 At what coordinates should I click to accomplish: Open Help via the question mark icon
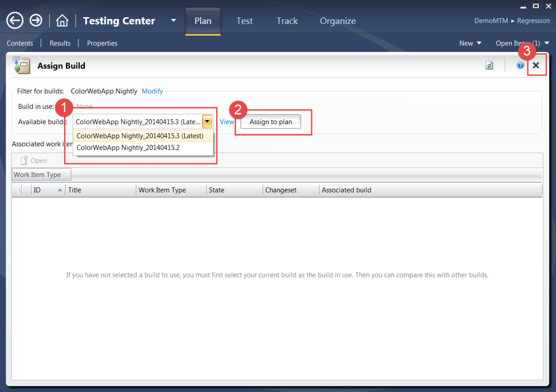(520, 65)
